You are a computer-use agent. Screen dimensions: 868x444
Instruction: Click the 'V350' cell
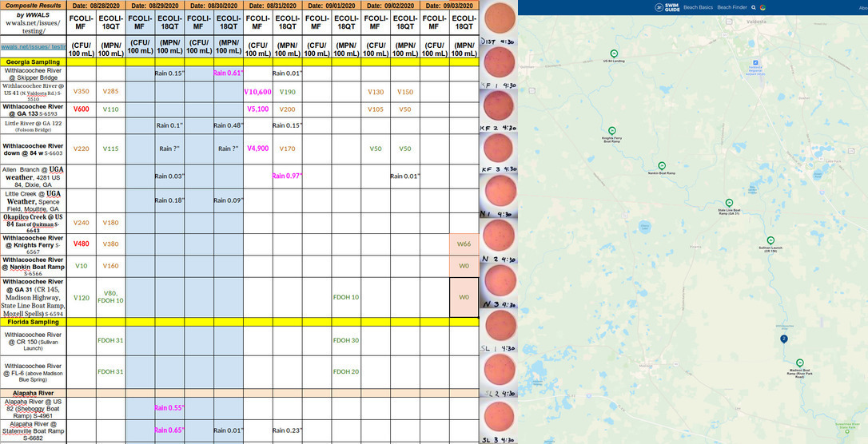[x=82, y=92]
